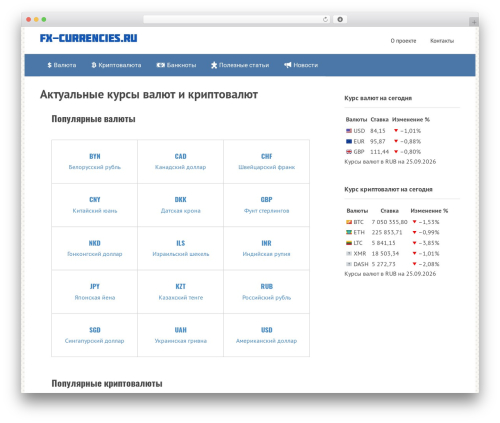This screenshot has height=423, width=500.
Task: Click the red down arrow in DASH row
Action: (x=414, y=264)
